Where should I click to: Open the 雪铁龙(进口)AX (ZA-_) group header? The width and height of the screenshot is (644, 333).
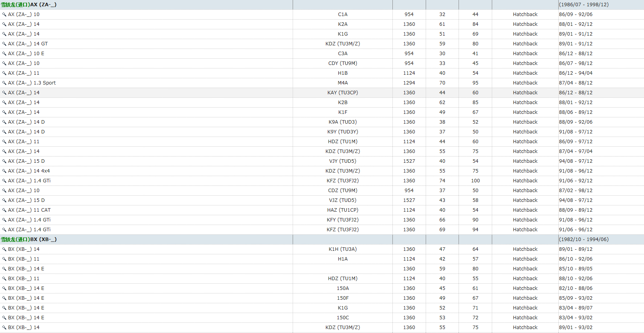[x=29, y=5]
